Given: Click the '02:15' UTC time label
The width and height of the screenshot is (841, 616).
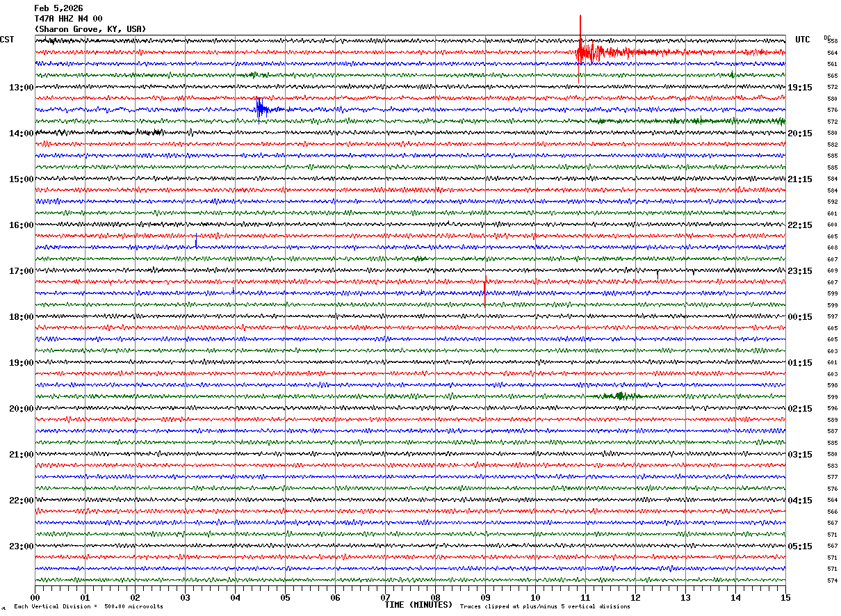Looking at the screenshot, I should [x=800, y=409].
